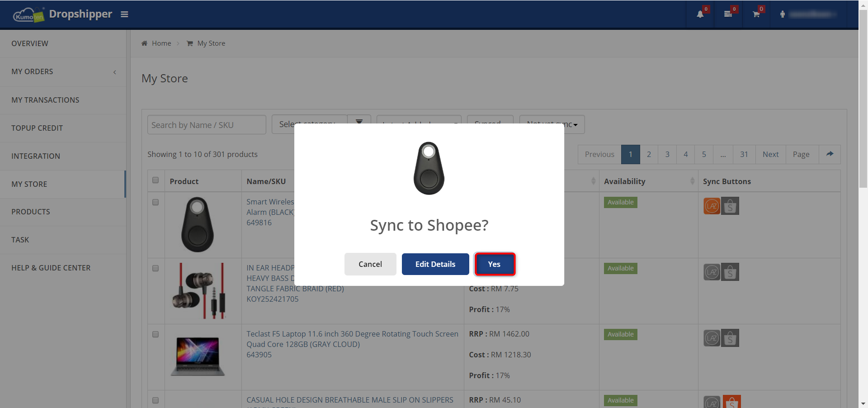Select pagination page 5
Viewport: 868px width, 408px height.
704,154
